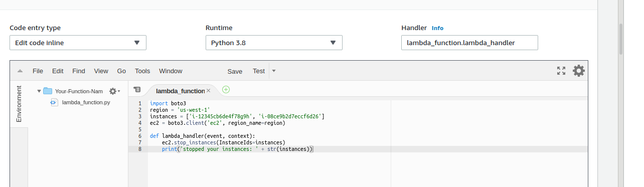Click line number 6 in the gutter
Viewport: 644px width, 187px height.
click(140, 136)
